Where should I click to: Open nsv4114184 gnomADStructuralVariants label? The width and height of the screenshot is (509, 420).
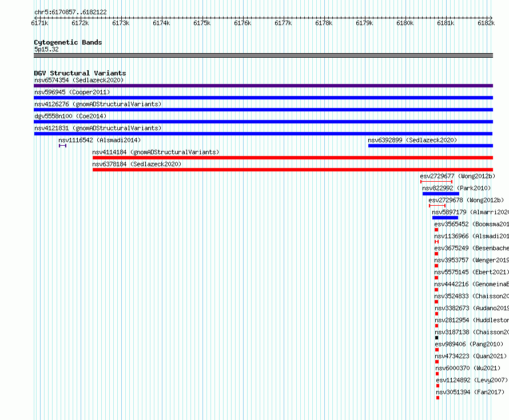[156, 152]
